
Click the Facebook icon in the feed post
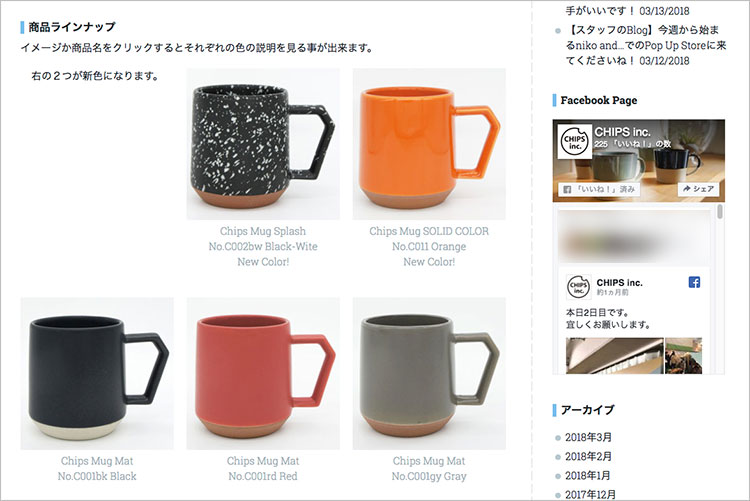pos(694,282)
